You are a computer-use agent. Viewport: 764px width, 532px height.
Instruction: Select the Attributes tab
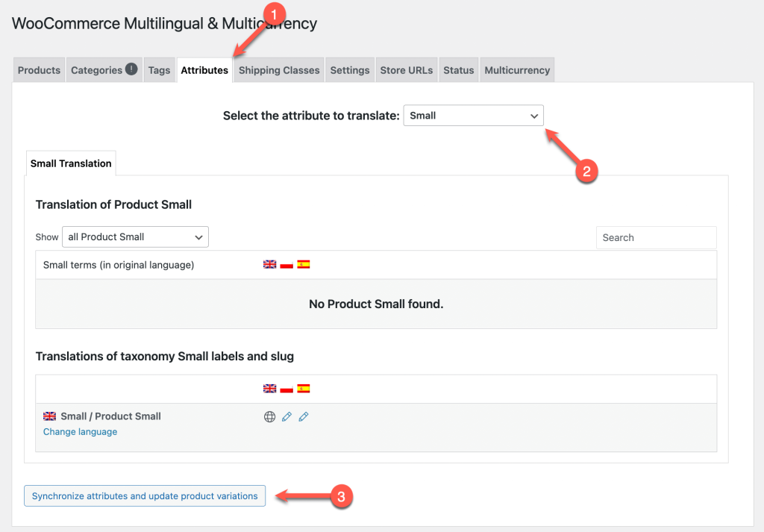(204, 70)
